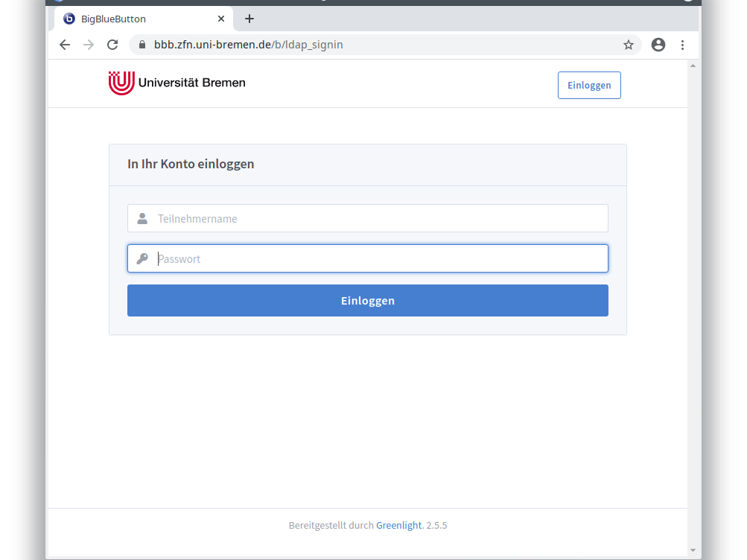Select the BigBlueButton browser tab
The image size is (747, 560).
pos(134,19)
